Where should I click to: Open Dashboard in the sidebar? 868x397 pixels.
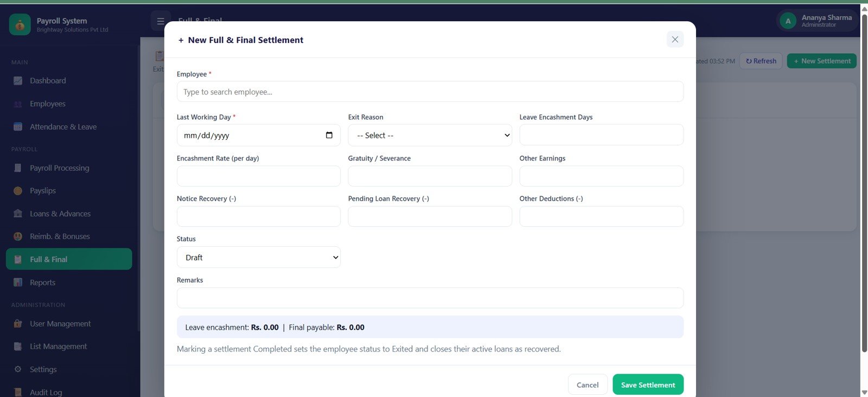pos(69,81)
